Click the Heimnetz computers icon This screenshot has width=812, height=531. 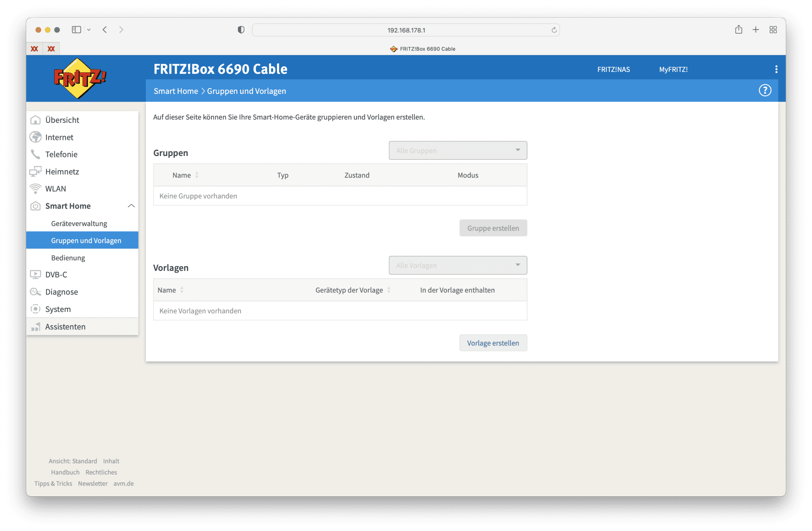[36, 172]
